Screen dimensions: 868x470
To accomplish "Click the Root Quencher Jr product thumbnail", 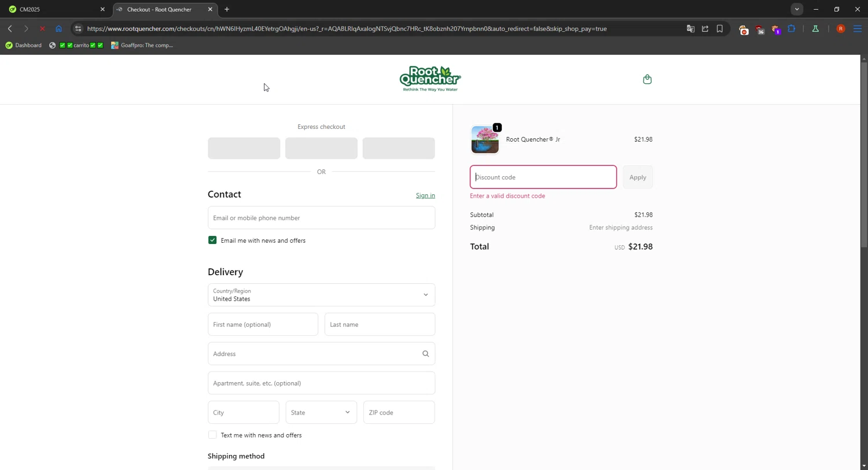I will pos(485,140).
